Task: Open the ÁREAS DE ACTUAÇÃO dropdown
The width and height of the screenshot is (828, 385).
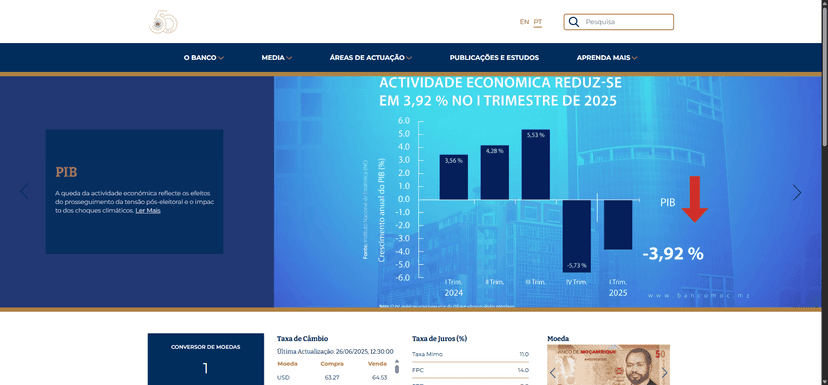Action: (x=371, y=58)
